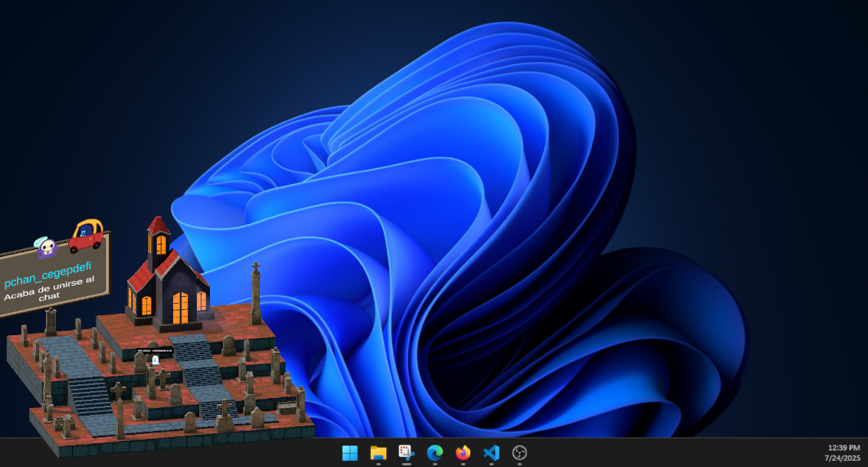
Task: Open Visual Studio Code from the taskbar
Action: (x=491, y=453)
